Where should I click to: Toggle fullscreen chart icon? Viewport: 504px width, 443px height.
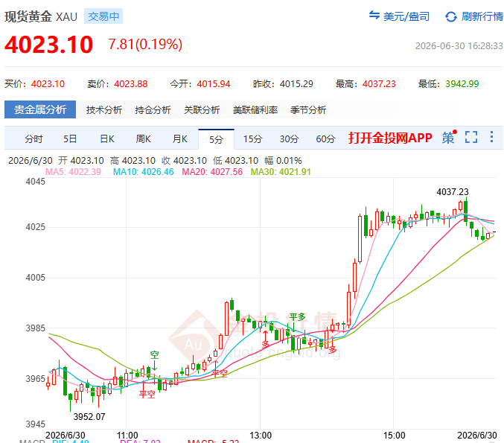pos(471,137)
